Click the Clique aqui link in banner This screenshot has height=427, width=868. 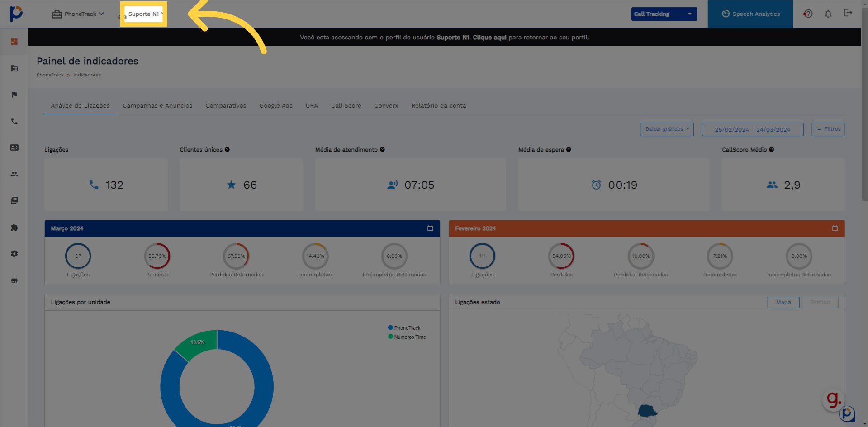pos(489,38)
